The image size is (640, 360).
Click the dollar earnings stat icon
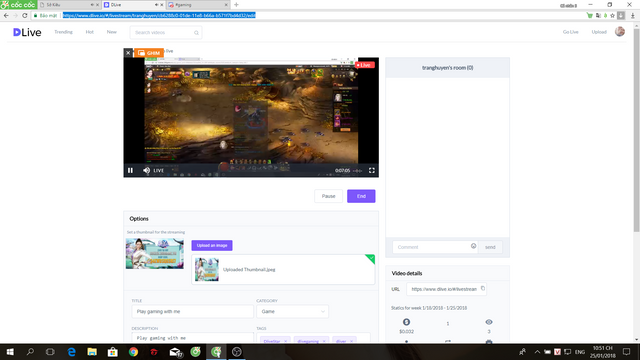pos(406,322)
